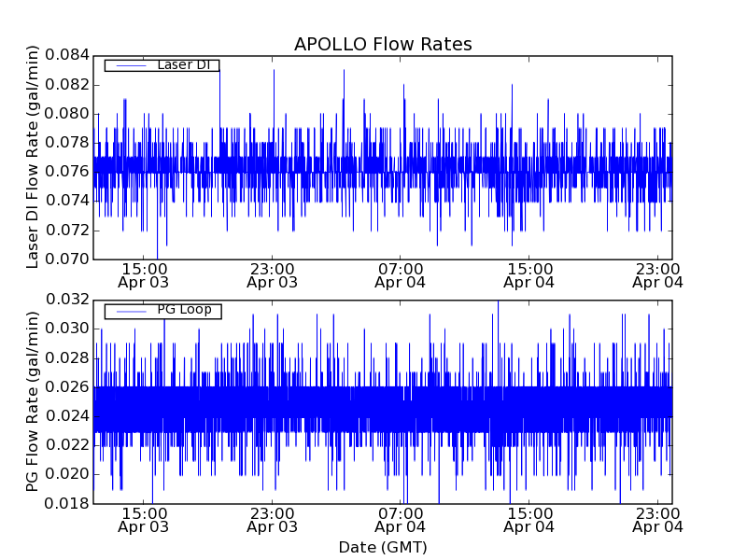Click the "Laser DI Flow Rate (gal/min)" axis label
This screenshot has width=747, height=560.
coord(32,157)
